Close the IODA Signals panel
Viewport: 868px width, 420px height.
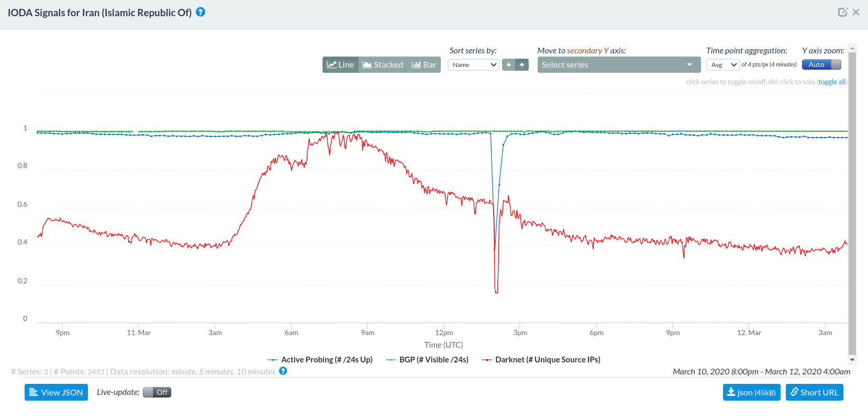point(856,12)
